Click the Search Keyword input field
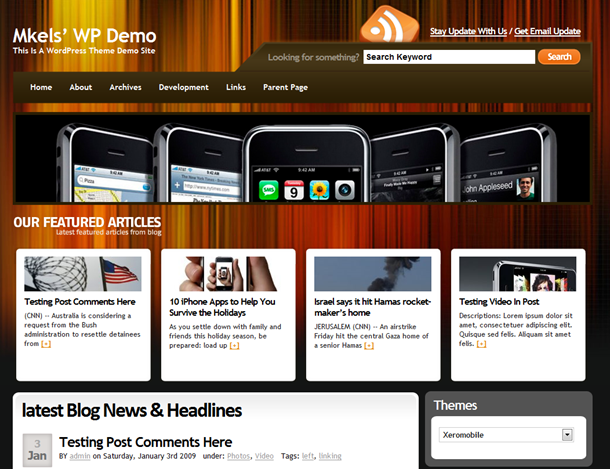This screenshot has height=469, width=610. click(449, 57)
